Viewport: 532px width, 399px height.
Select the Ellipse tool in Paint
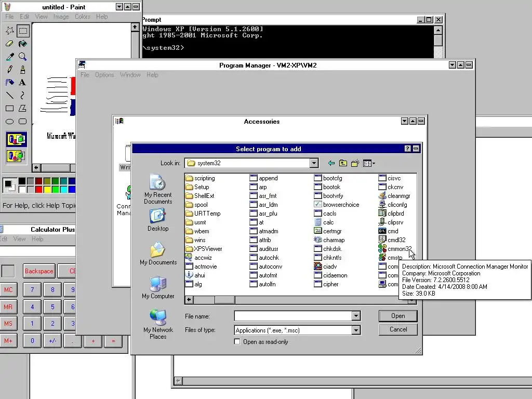click(9, 121)
